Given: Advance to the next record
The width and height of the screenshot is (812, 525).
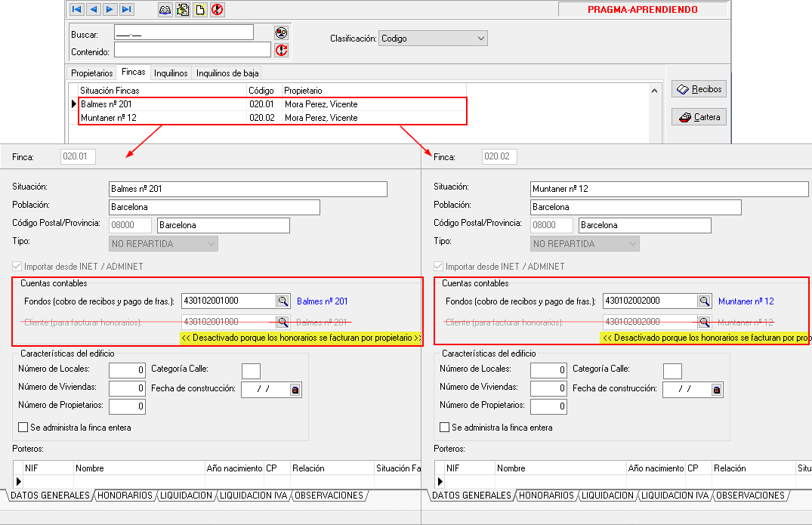Looking at the screenshot, I should (x=110, y=10).
